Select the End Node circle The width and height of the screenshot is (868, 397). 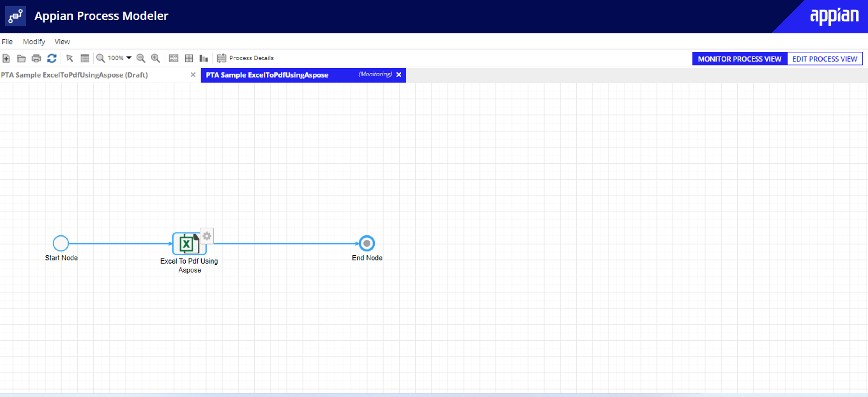coord(367,243)
